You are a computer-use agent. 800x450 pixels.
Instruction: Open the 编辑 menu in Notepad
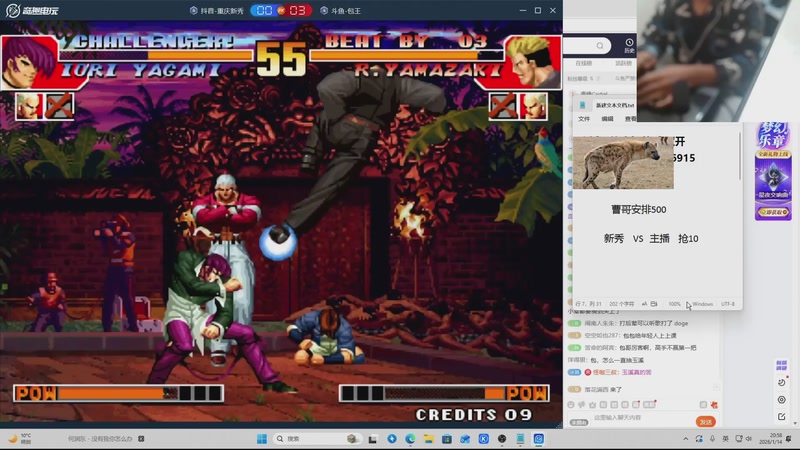pyautogui.click(x=607, y=119)
